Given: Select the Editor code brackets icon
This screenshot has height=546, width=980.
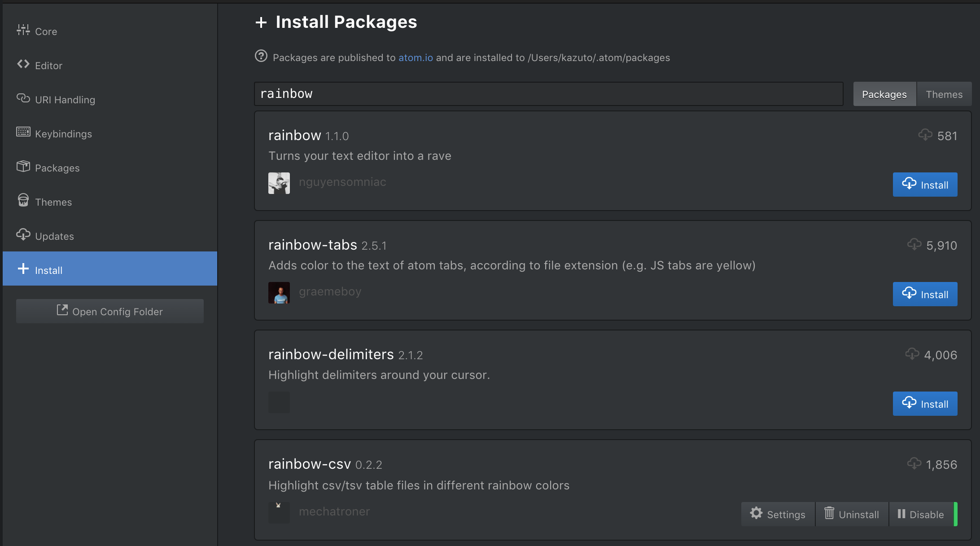Looking at the screenshot, I should 23,64.
